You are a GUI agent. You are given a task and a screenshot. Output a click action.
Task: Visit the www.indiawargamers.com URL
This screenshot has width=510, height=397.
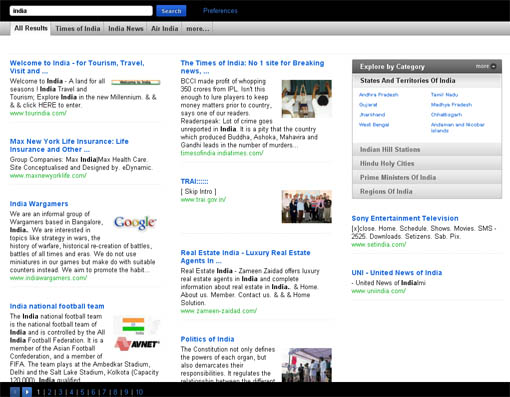click(48, 278)
